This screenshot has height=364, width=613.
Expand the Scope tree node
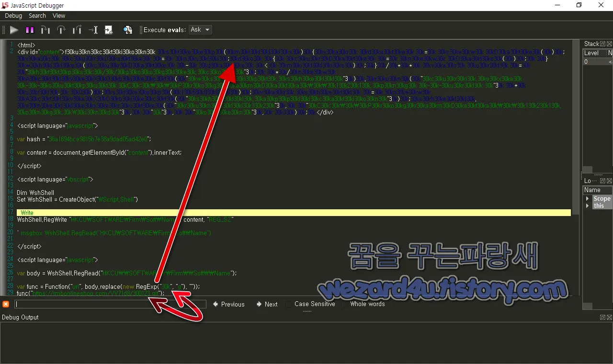(588, 199)
